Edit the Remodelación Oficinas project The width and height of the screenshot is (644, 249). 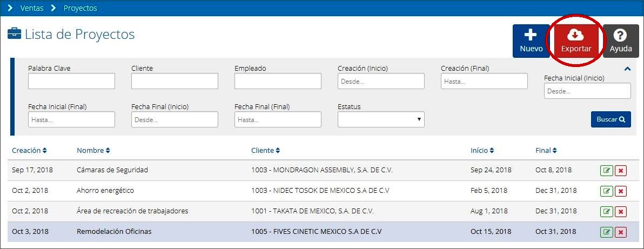coord(606,232)
